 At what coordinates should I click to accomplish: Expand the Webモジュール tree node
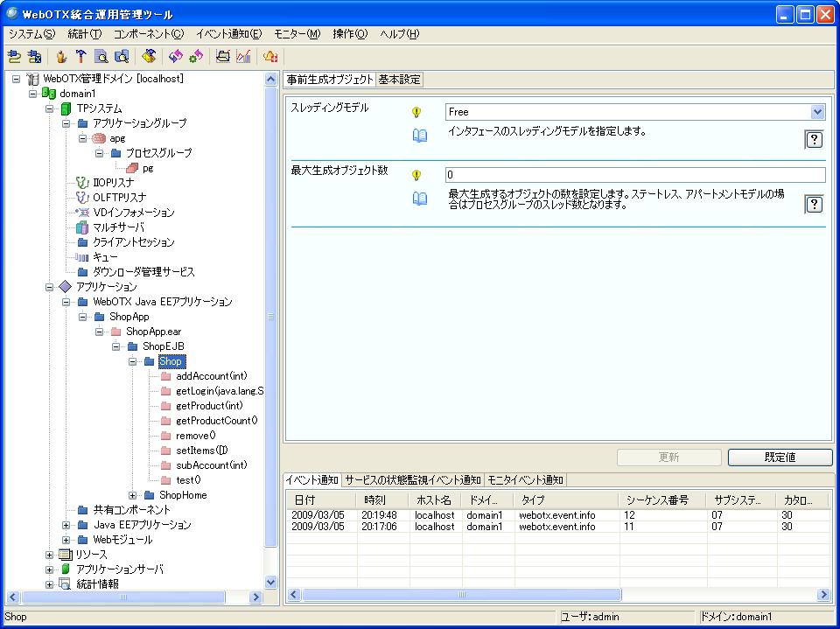click(66, 540)
